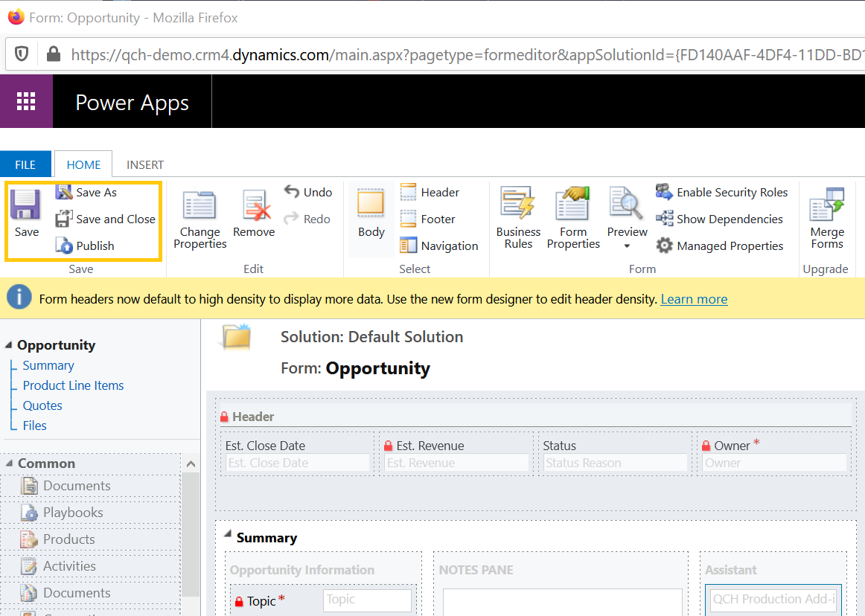865x616 pixels.
Task: Click the Merge Forms icon
Action: pos(826,206)
